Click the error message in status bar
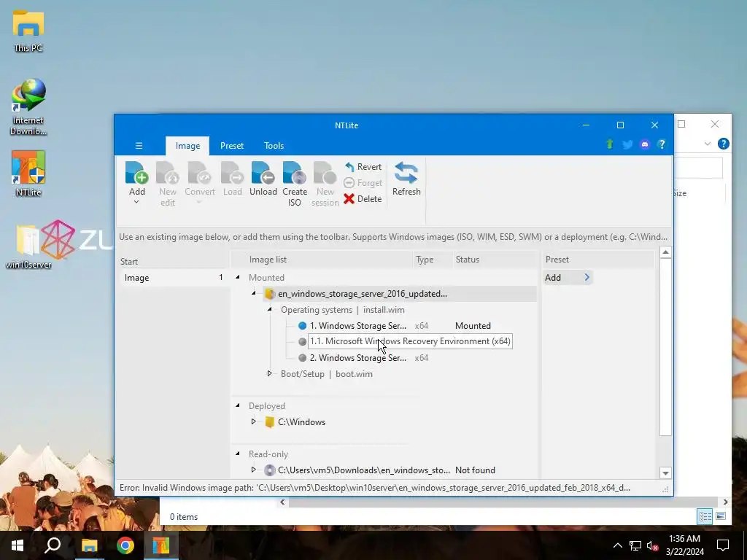Screen dimensions: 747x560 pos(374,488)
